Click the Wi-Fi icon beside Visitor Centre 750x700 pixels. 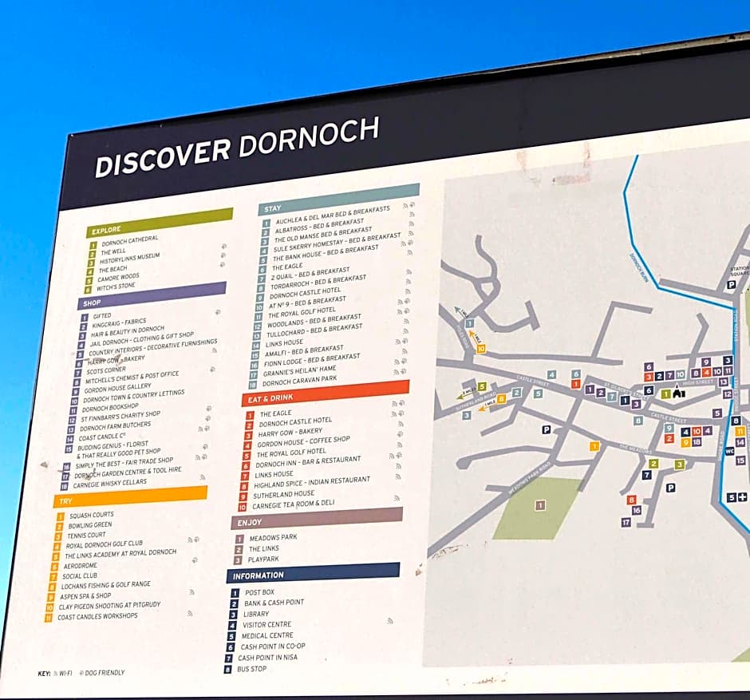tap(390, 621)
